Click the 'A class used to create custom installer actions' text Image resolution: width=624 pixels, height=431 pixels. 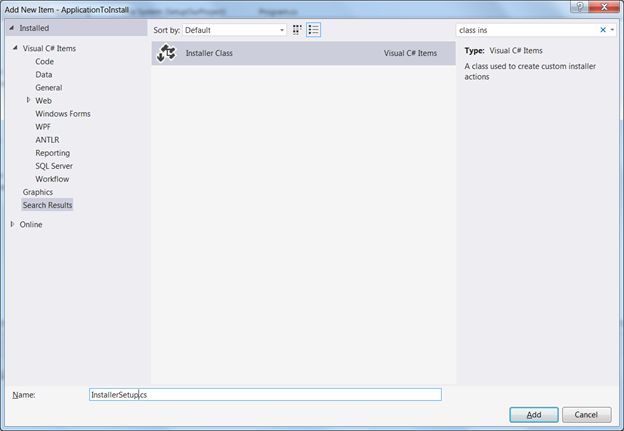[x=530, y=72]
